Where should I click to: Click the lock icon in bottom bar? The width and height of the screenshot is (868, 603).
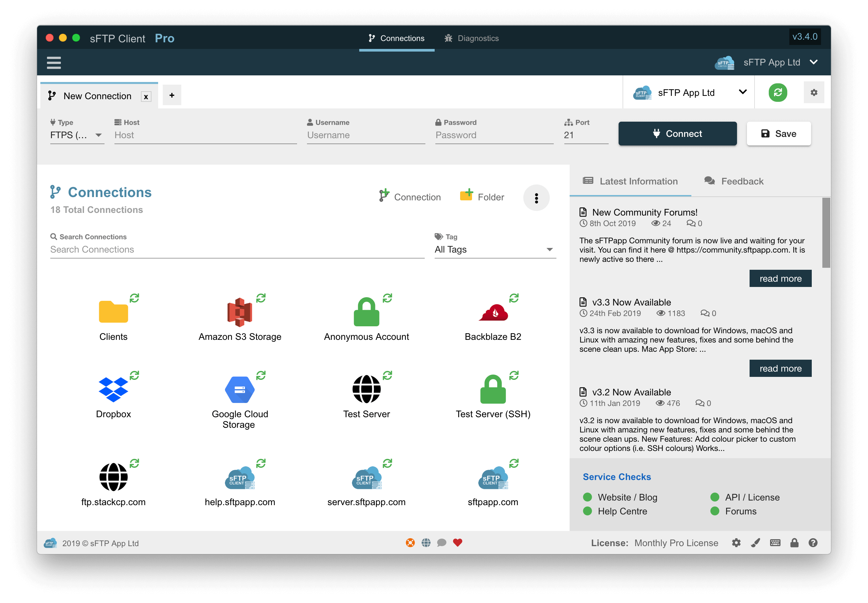(794, 543)
